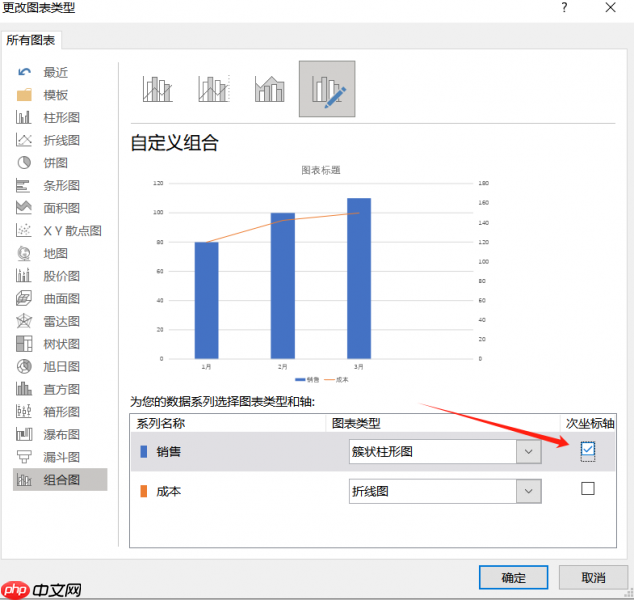Click the help question mark icon
The image size is (634, 600).
[x=564, y=7]
